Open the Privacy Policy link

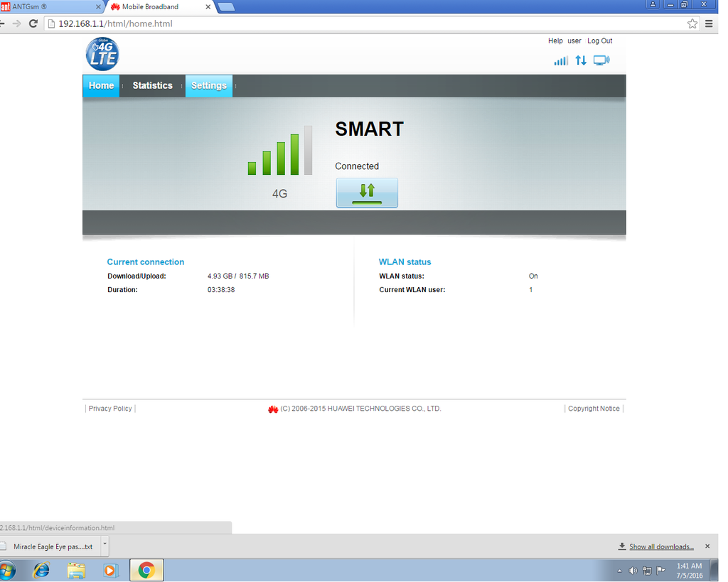pos(110,409)
